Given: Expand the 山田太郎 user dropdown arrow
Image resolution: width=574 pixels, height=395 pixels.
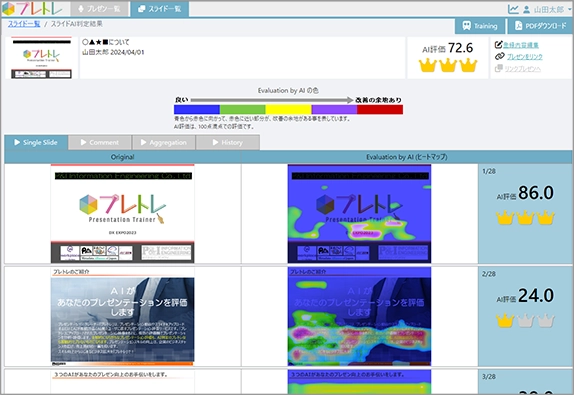Looking at the screenshot, I should coord(570,10).
